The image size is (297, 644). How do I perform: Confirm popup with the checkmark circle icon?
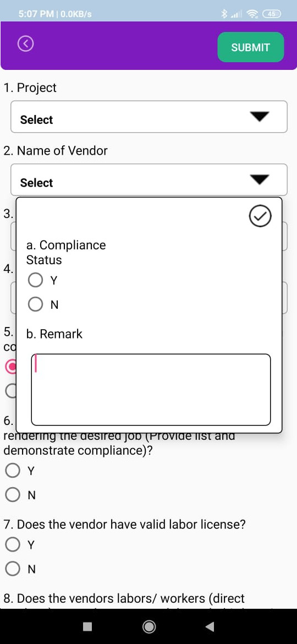(260, 216)
